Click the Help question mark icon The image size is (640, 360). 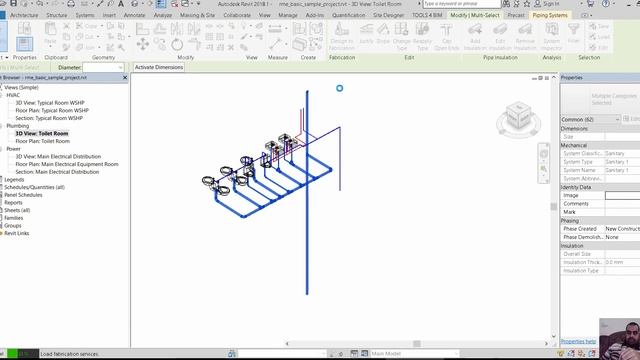606,4
